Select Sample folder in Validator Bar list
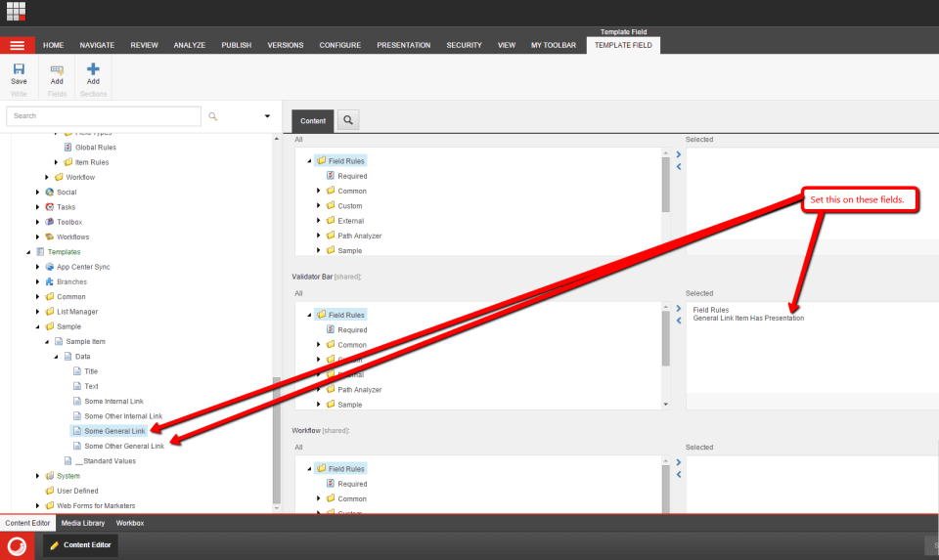Viewport: 939px width, 560px height. pos(350,405)
